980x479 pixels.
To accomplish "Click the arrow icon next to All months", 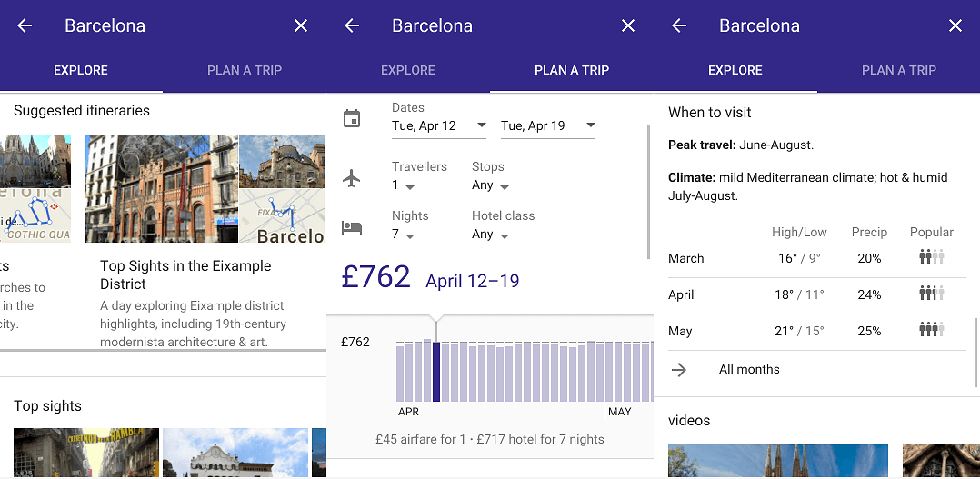I will [679, 370].
